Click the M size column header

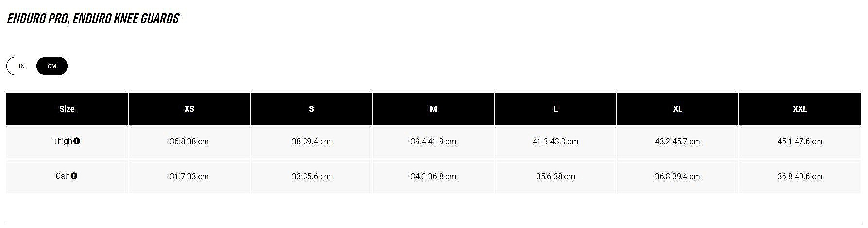(433, 109)
